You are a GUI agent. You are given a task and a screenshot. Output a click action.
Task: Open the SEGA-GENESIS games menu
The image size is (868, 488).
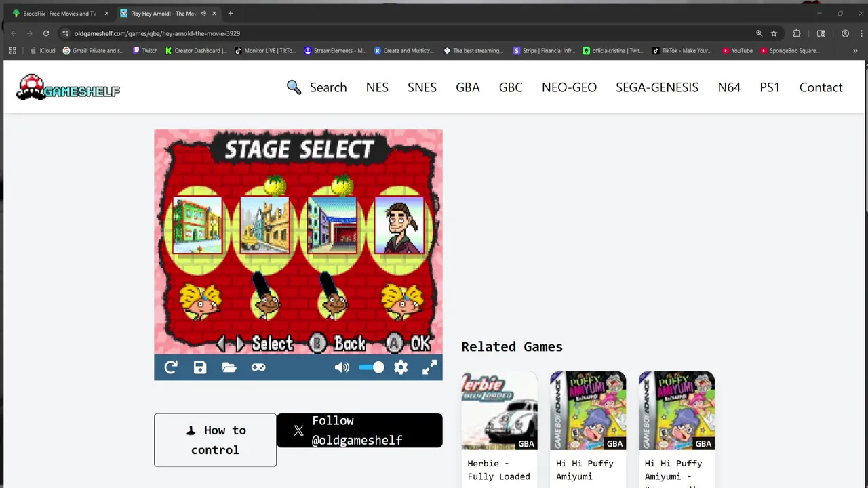coord(657,87)
